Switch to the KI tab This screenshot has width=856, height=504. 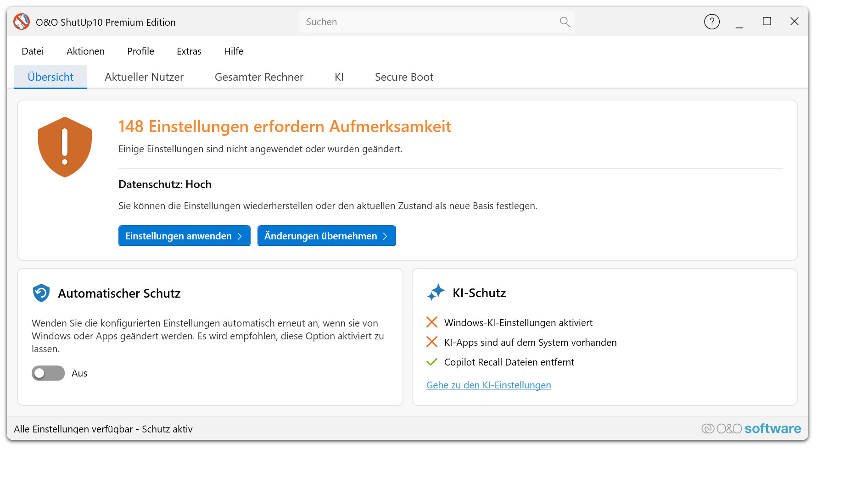pos(339,77)
